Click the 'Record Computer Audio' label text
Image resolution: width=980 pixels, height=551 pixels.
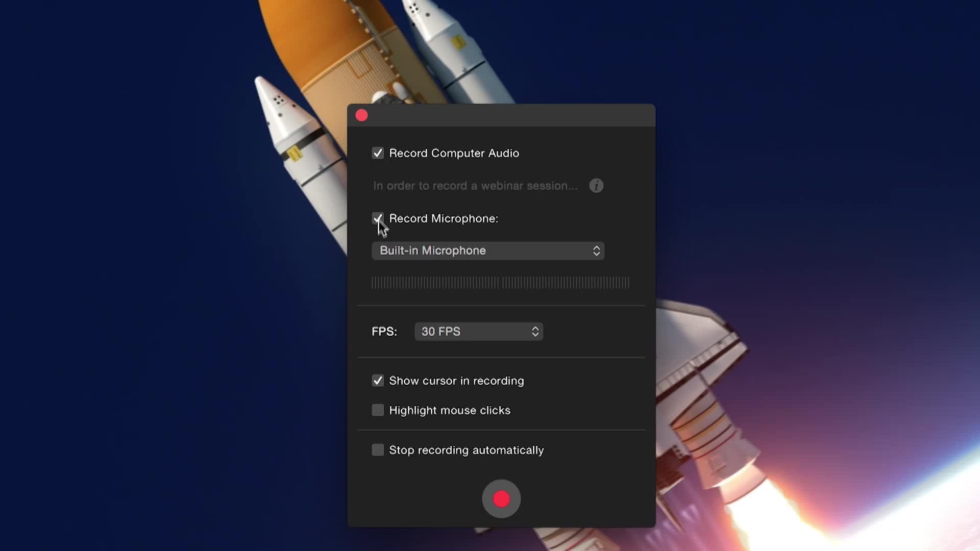pos(454,153)
